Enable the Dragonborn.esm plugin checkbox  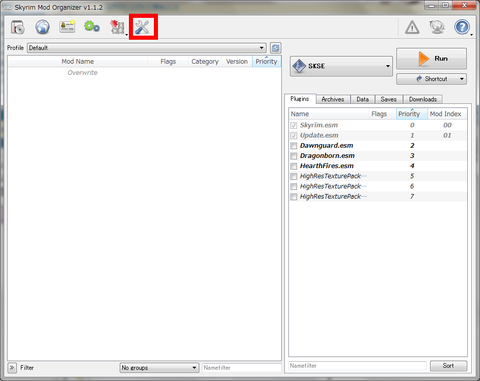(293, 156)
